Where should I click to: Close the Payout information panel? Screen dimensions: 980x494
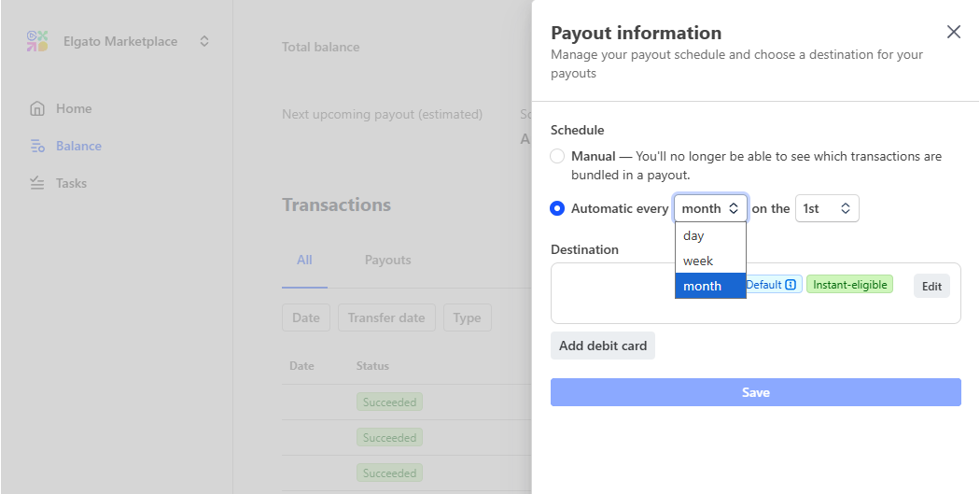point(953,32)
